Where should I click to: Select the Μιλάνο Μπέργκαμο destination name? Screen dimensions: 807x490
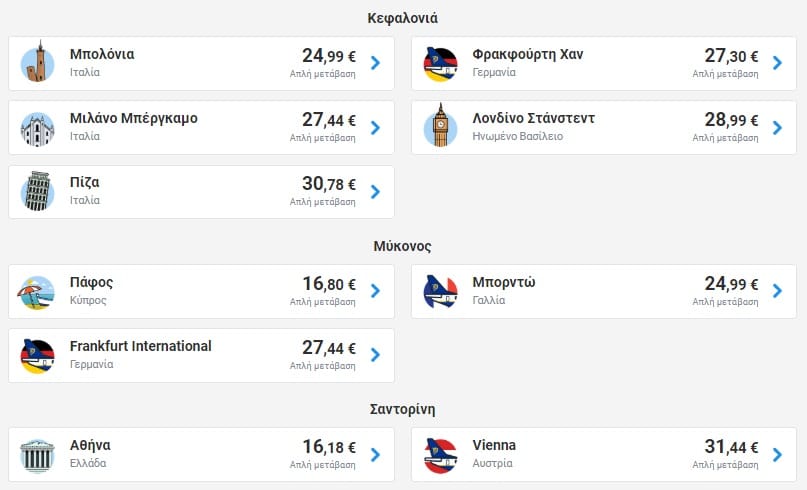click(x=134, y=119)
